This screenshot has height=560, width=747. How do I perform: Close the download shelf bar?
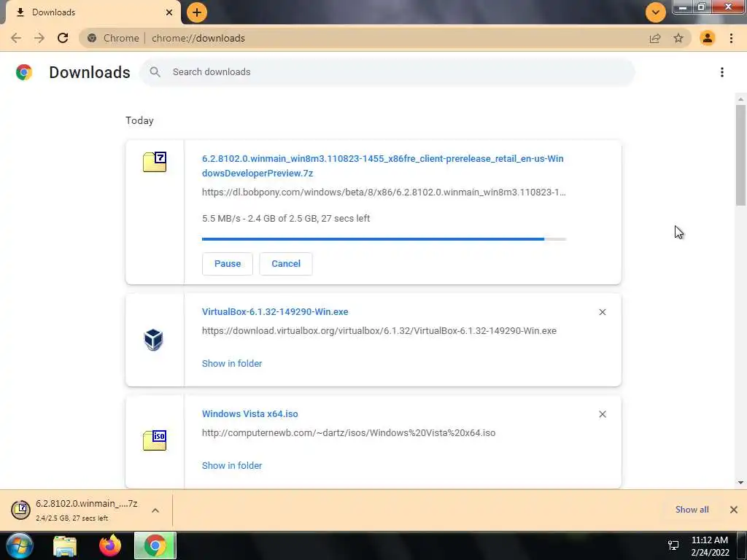(x=734, y=510)
